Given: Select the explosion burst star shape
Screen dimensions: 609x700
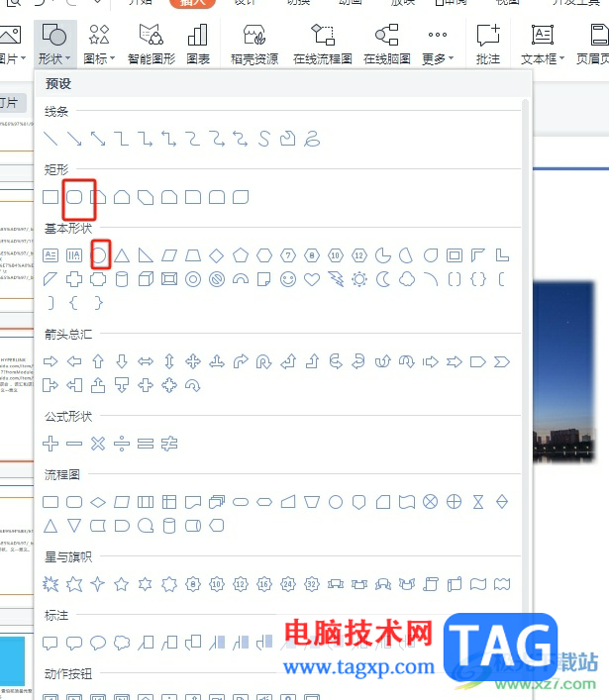Looking at the screenshot, I should [51, 584].
